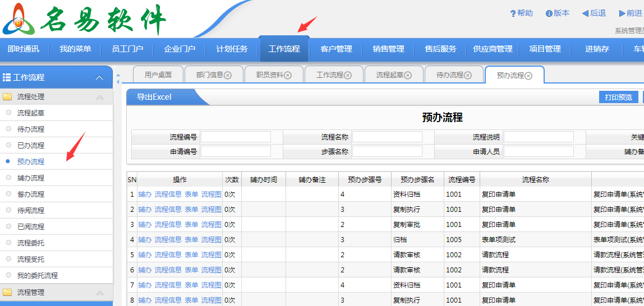Image resolution: width=644 pixels, height=306 pixels.
Task: Click the back arrow icon (后退)
Action: (x=585, y=13)
